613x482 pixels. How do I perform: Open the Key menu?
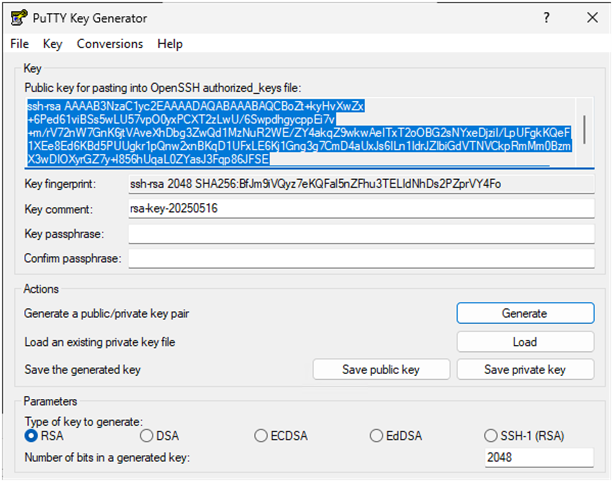[52, 44]
